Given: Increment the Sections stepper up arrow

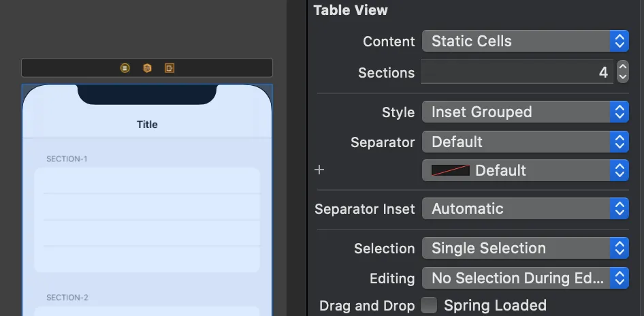Looking at the screenshot, I should (x=623, y=67).
